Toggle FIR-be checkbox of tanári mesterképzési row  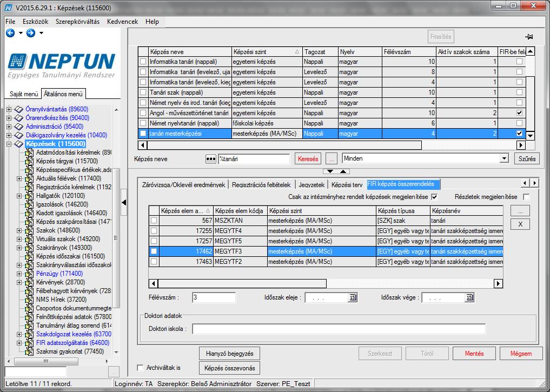pyautogui.click(x=520, y=134)
